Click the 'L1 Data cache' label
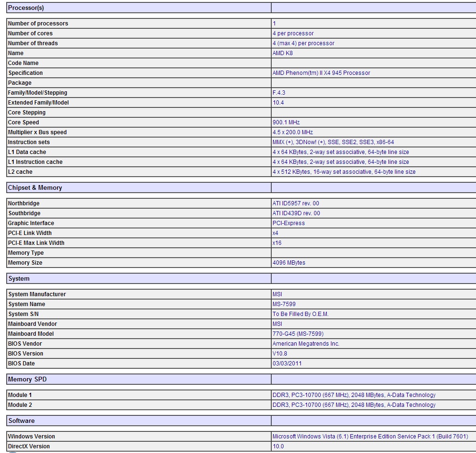Image resolution: width=476 pixels, height=453 pixels. [x=27, y=152]
